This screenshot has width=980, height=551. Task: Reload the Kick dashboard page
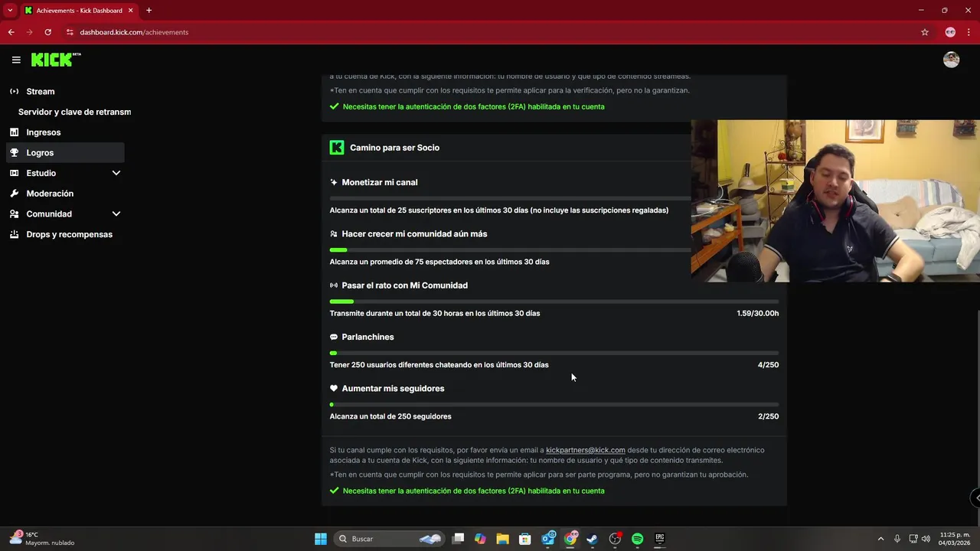click(x=47, y=32)
